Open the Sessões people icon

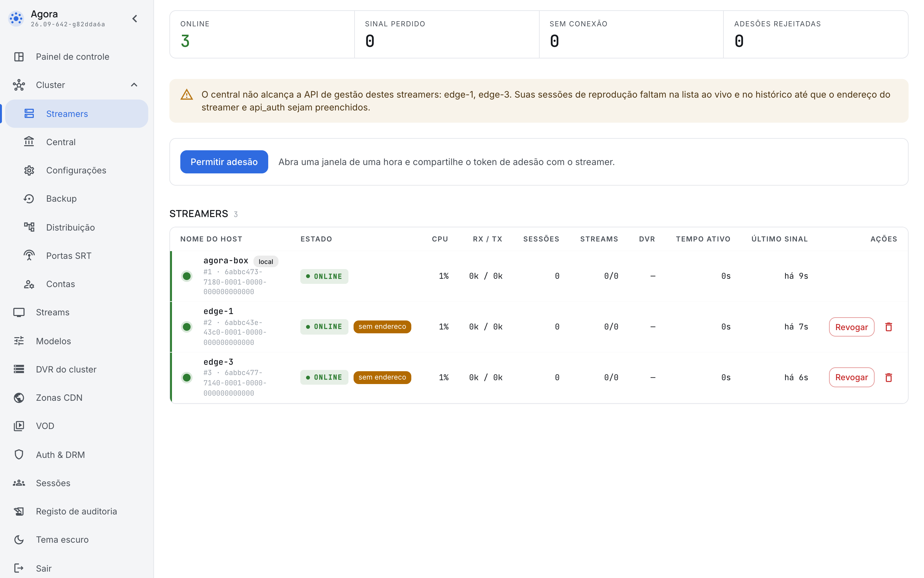tap(19, 483)
